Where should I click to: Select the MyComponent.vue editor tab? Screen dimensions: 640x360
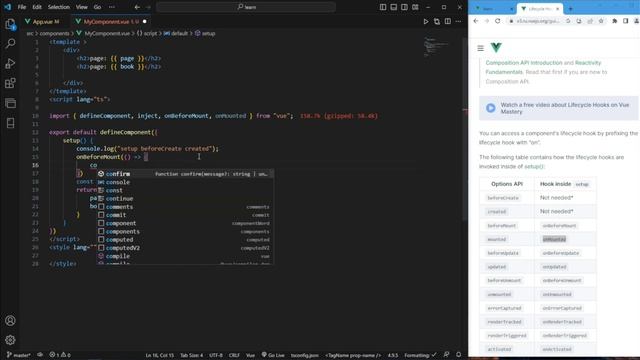pyautogui.click(x=110, y=22)
